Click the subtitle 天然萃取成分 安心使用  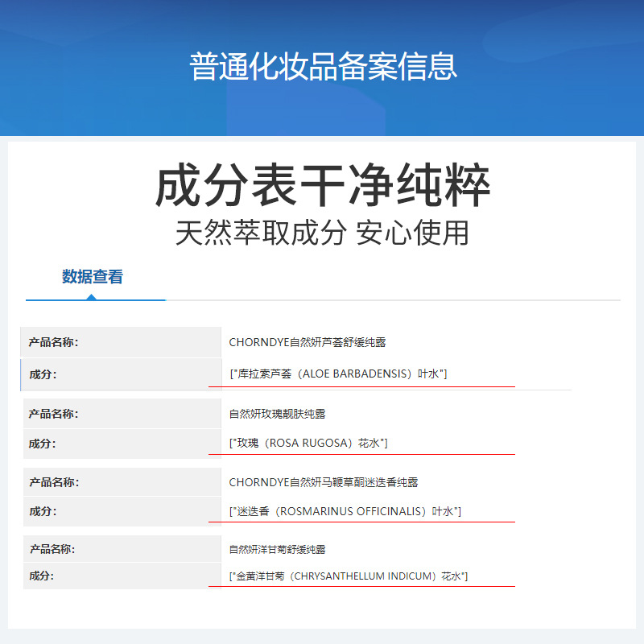[323, 233]
